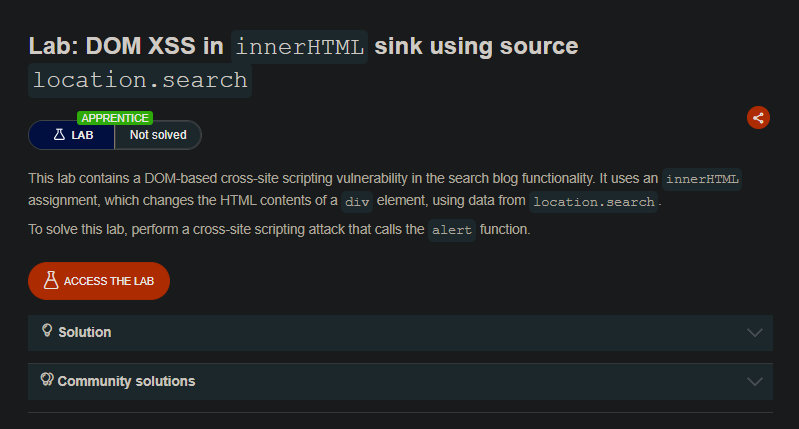Click the flask icon in LAB badge

coord(60,135)
